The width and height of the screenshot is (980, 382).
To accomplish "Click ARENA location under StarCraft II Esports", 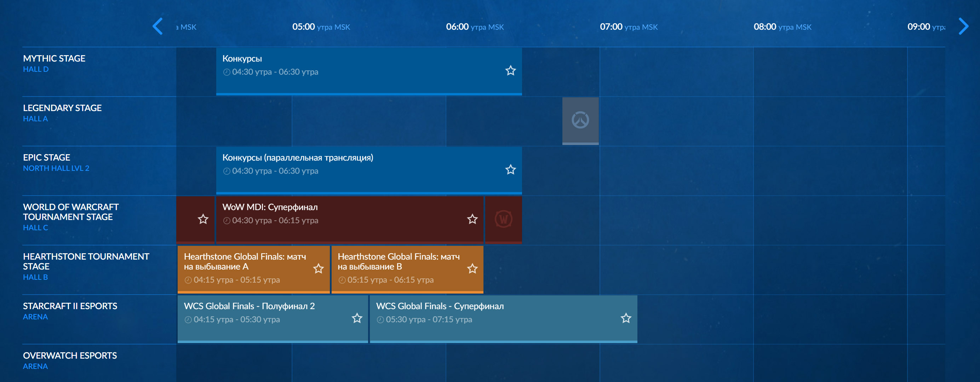I will click(x=35, y=317).
